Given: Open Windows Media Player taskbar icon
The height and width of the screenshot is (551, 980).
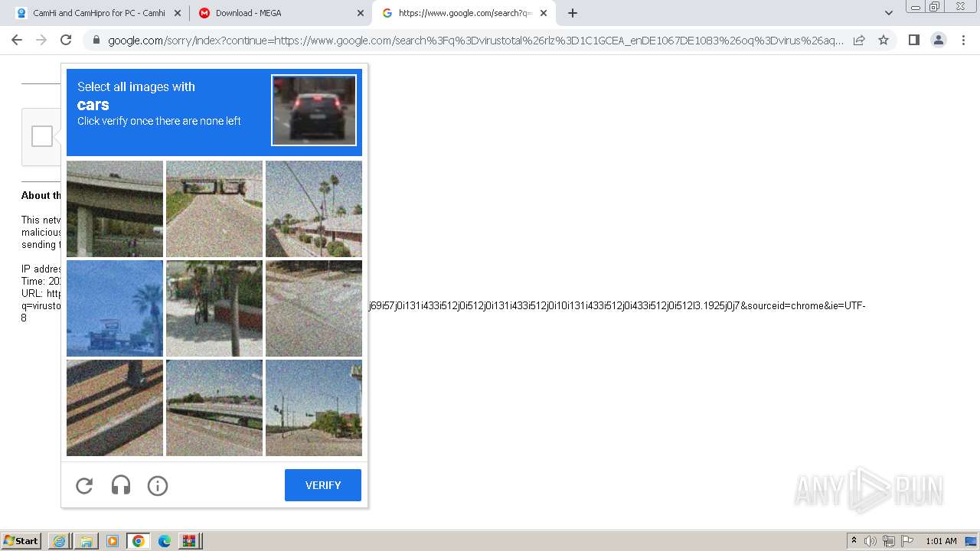Looking at the screenshot, I should [113, 541].
